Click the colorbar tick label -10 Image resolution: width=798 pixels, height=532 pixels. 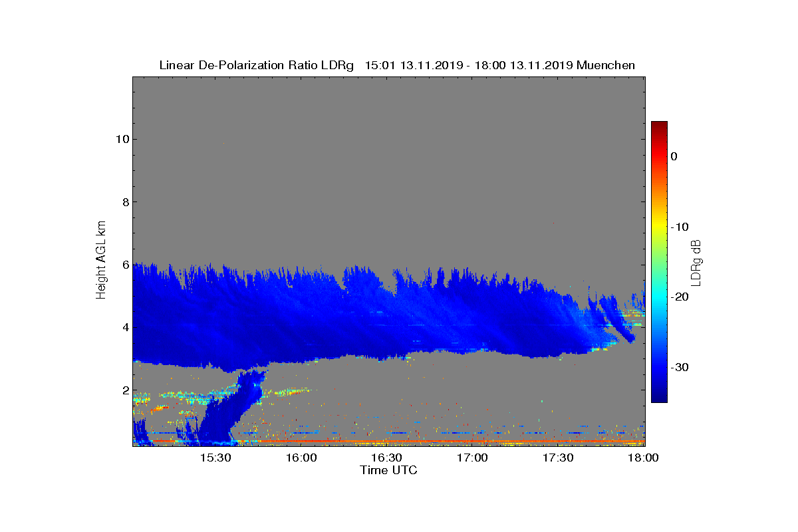[679, 227]
